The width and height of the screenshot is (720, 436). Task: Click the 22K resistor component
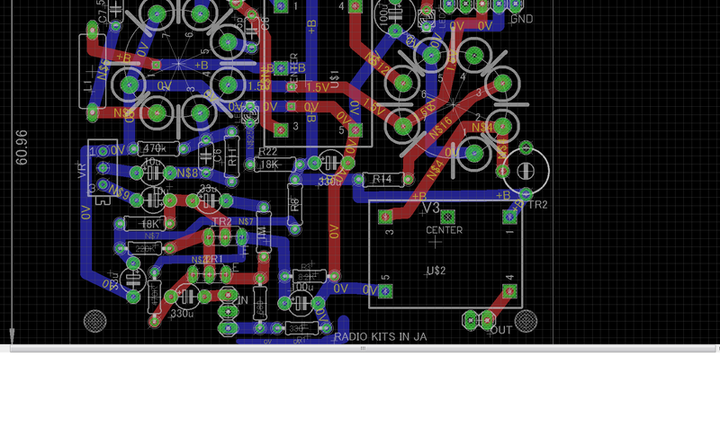coord(145,247)
